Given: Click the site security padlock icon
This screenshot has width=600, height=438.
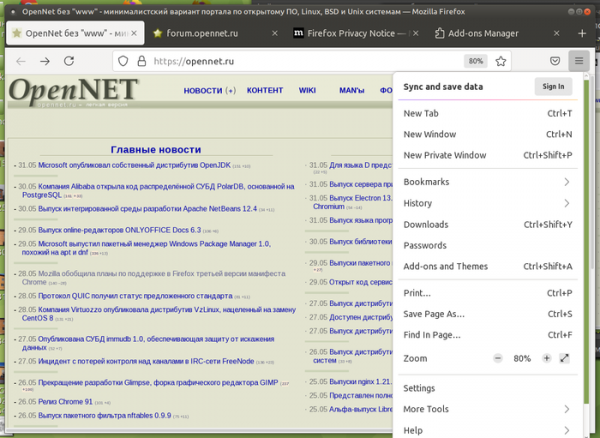Looking at the screenshot, I should point(140,61).
